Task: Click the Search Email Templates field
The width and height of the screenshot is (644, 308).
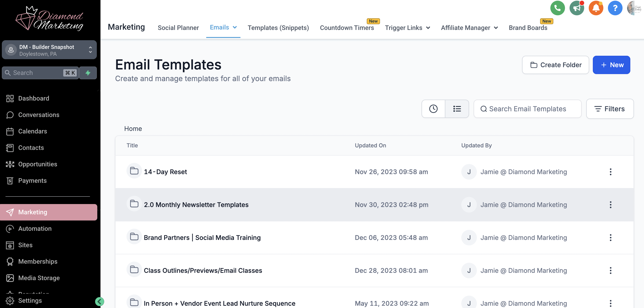Action: (528, 109)
